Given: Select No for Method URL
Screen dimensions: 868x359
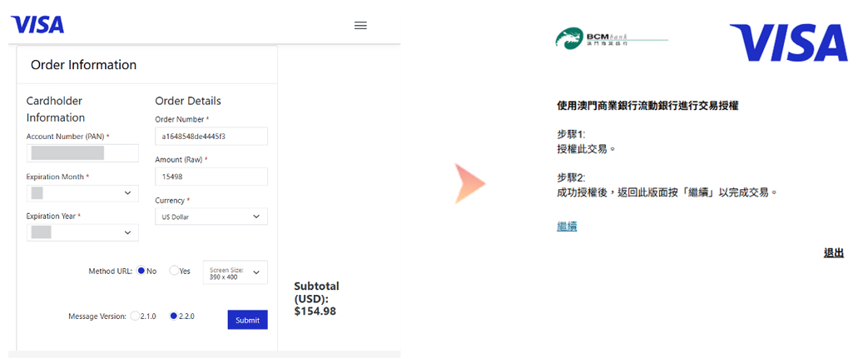Looking at the screenshot, I should (x=141, y=271).
